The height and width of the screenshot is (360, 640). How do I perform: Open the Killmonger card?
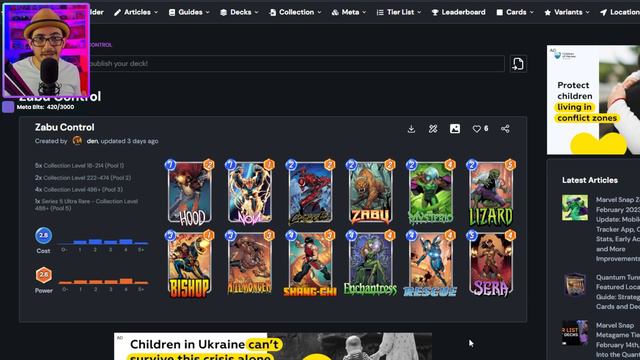pos(250,264)
